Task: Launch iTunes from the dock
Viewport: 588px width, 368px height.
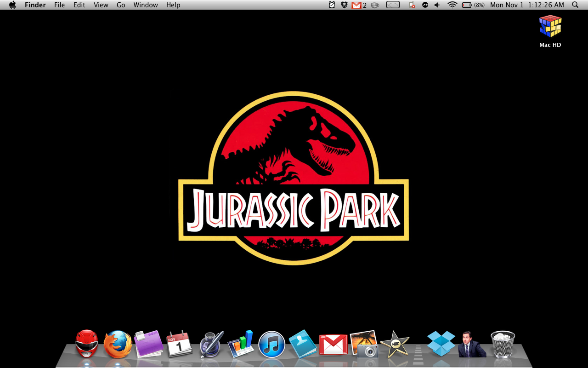Action: (271, 345)
